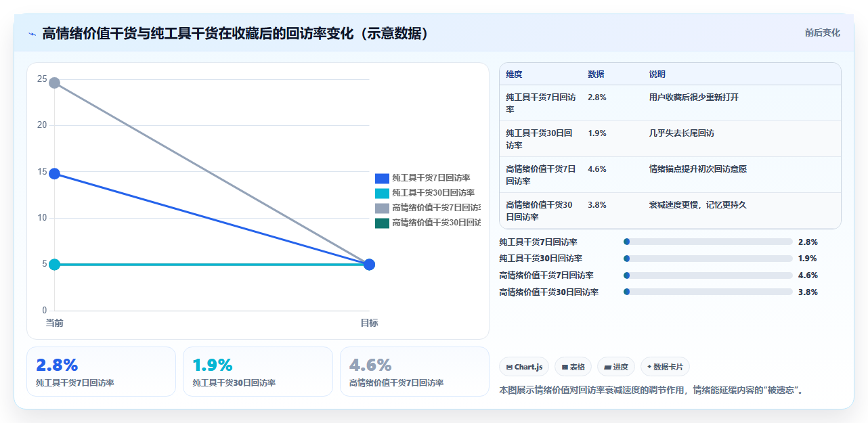The width and height of the screenshot is (868, 423).
Task: Click the 当前 x-axis label
Action: [x=54, y=323]
